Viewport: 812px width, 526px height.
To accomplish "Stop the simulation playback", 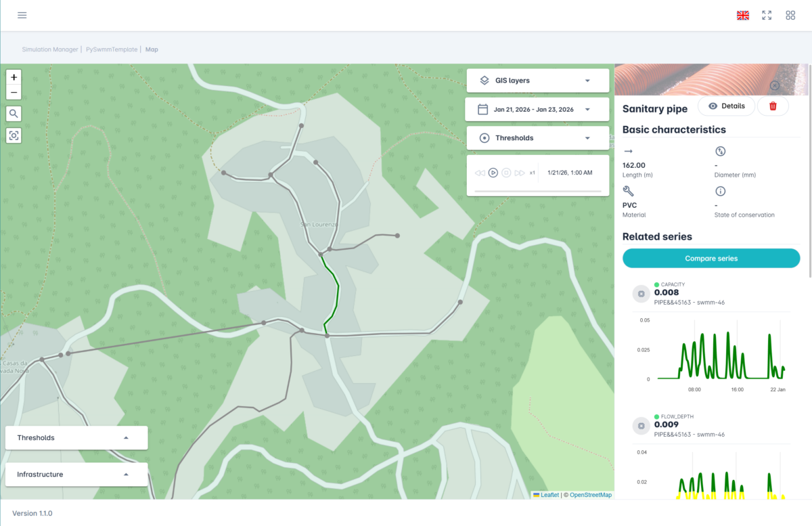I will click(506, 173).
